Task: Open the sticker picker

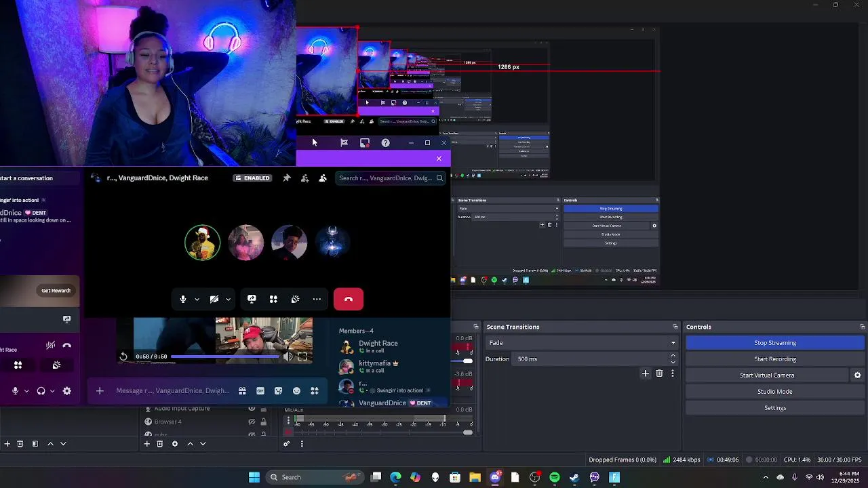Action: coord(278,390)
